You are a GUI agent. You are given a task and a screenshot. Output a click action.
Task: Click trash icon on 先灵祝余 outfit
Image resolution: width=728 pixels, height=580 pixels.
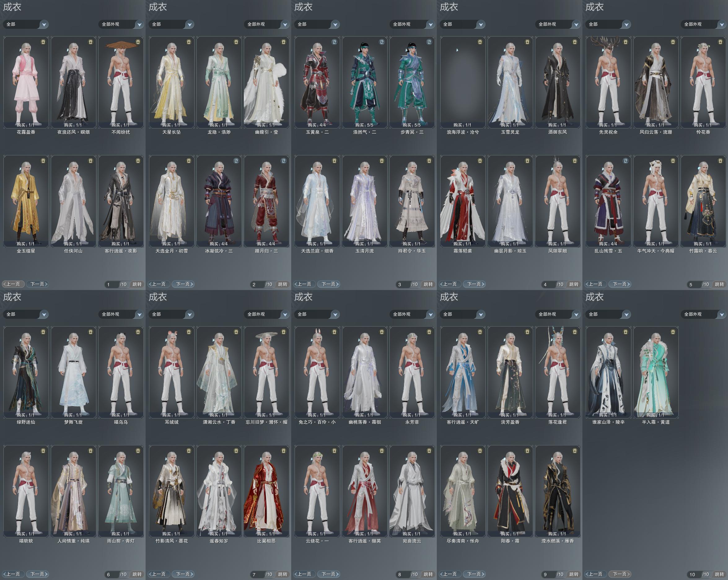(625, 42)
